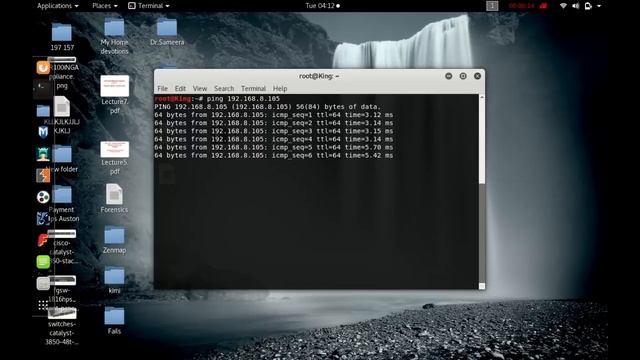Open the workspace switcher indicator
The width and height of the screenshot is (640, 360).
(x=492, y=6)
